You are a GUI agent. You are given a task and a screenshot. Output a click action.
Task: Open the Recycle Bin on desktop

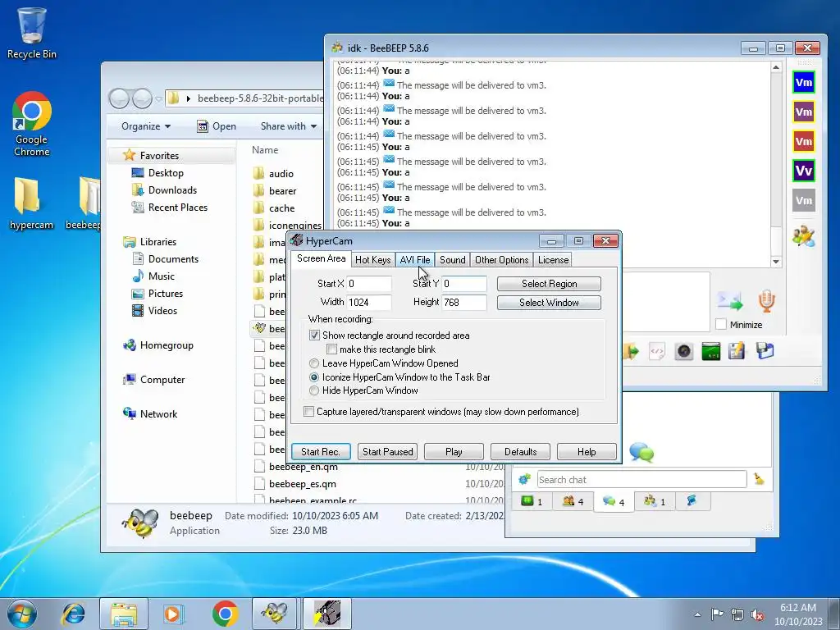pyautogui.click(x=32, y=33)
